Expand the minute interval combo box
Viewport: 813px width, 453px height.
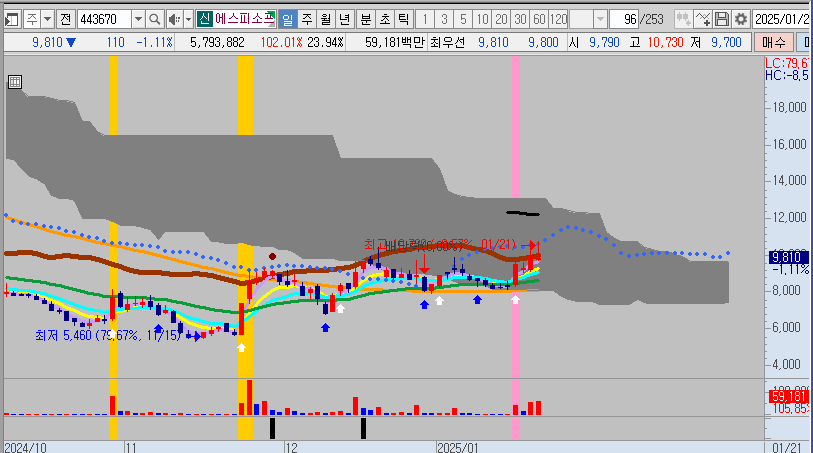tap(600, 20)
